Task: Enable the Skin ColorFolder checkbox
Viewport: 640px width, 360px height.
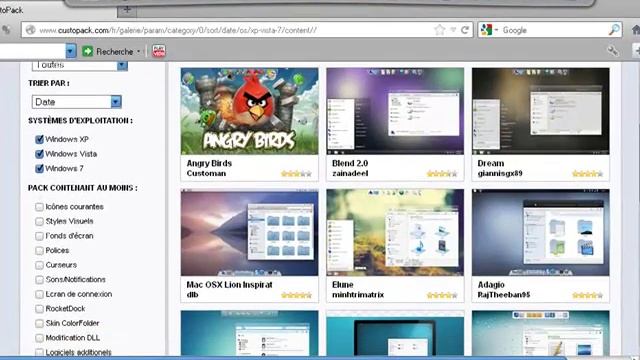Action: [x=39, y=323]
